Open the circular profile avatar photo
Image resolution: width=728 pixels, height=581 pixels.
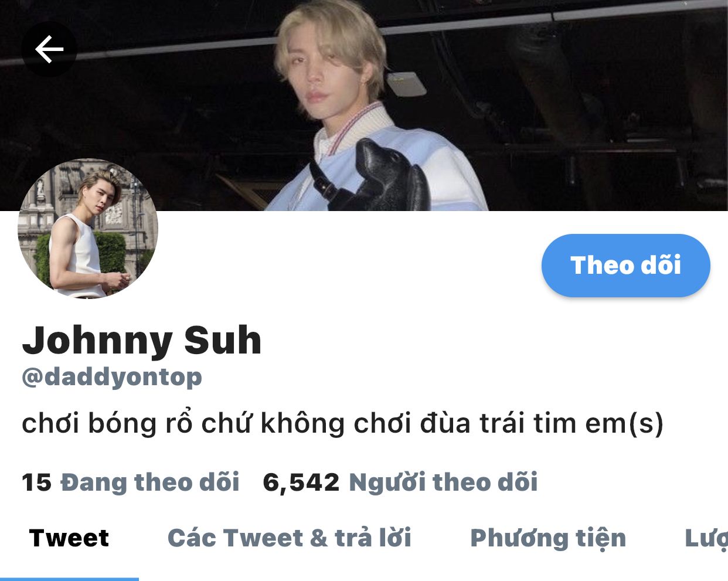pos(88,229)
